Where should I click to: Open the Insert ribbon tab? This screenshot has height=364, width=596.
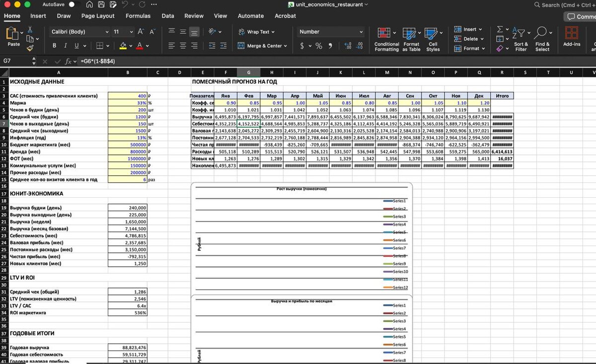pos(38,16)
